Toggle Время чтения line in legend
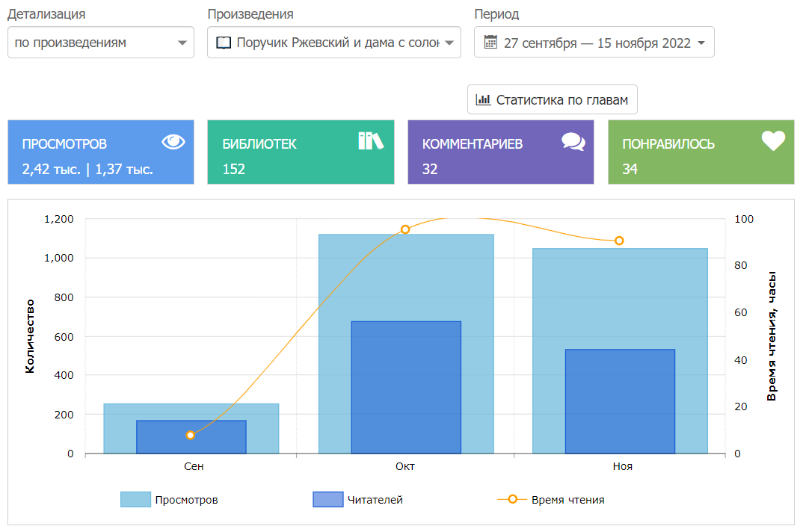 (550, 500)
